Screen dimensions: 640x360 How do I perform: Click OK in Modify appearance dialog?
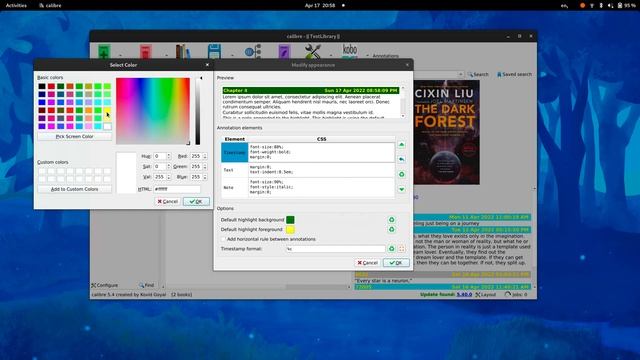click(x=396, y=263)
